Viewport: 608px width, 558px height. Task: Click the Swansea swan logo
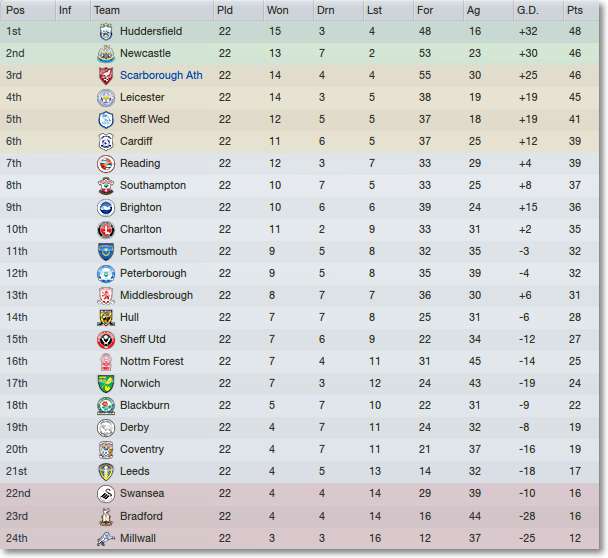click(106, 494)
